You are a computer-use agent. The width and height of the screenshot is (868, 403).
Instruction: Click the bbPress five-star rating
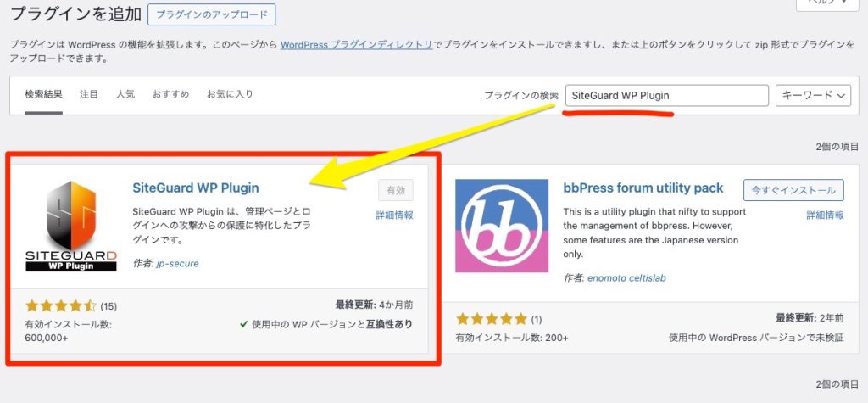(492, 320)
